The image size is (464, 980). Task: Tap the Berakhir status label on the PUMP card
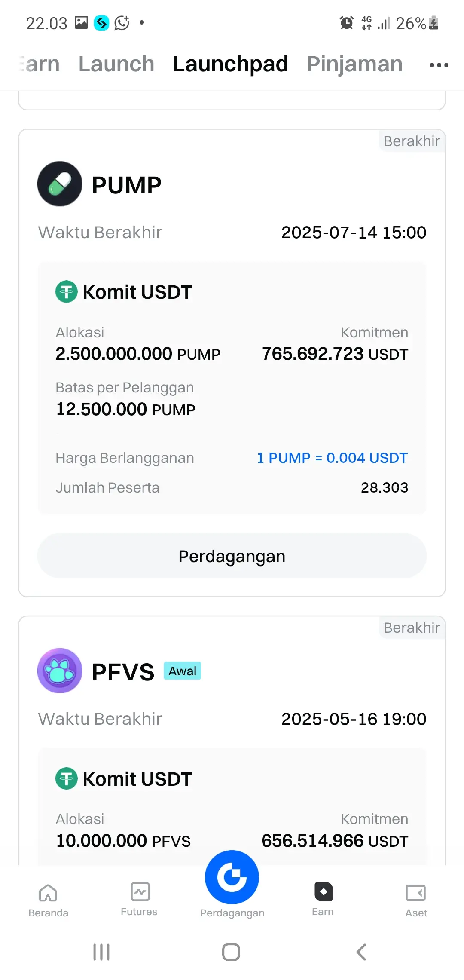coord(411,141)
